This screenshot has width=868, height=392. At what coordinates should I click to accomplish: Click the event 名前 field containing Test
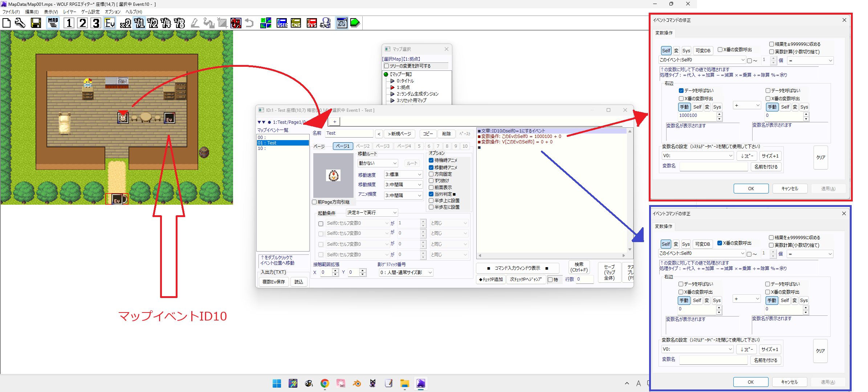pos(349,134)
